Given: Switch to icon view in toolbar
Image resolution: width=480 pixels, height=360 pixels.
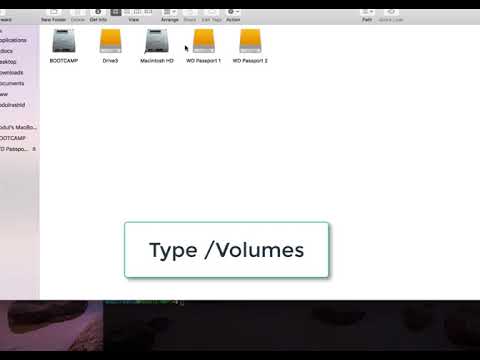Looking at the screenshot, I should tap(116, 12).
